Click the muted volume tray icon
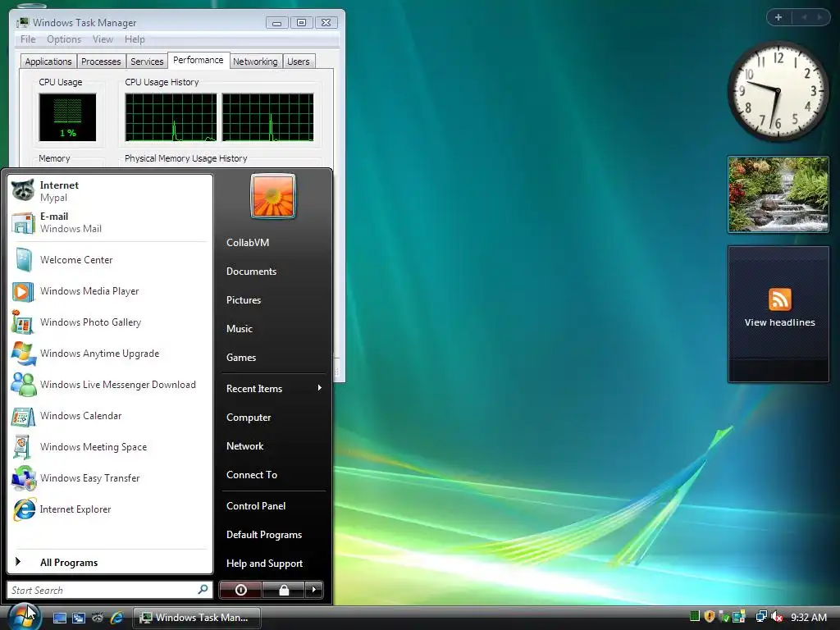Image resolution: width=840 pixels, height=630 pixels. point(777,617)
